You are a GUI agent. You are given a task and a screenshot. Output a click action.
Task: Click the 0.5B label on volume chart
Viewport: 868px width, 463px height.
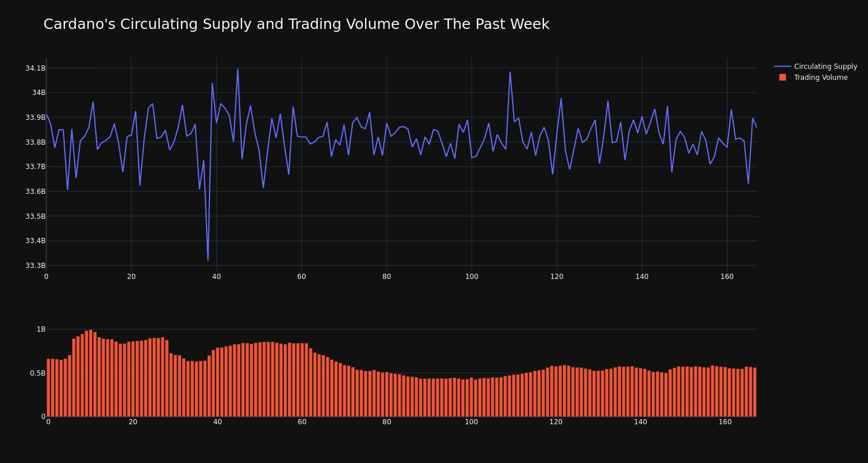(x=37, y=373)
